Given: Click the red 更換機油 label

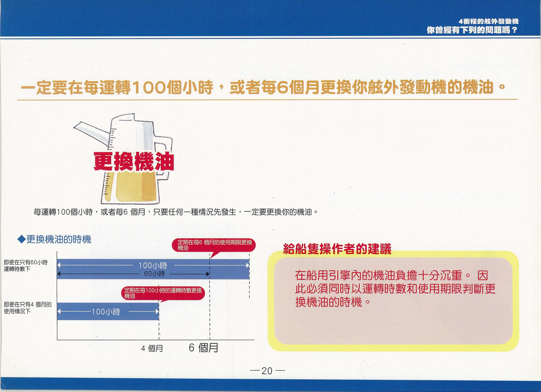Looking at the screenshot, I should point(134,162).
